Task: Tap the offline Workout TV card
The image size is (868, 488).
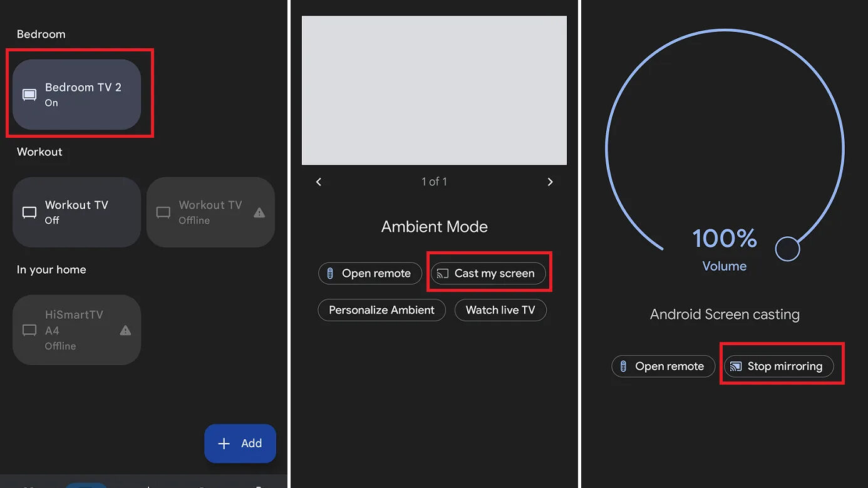Action: [x=210, y=212]
